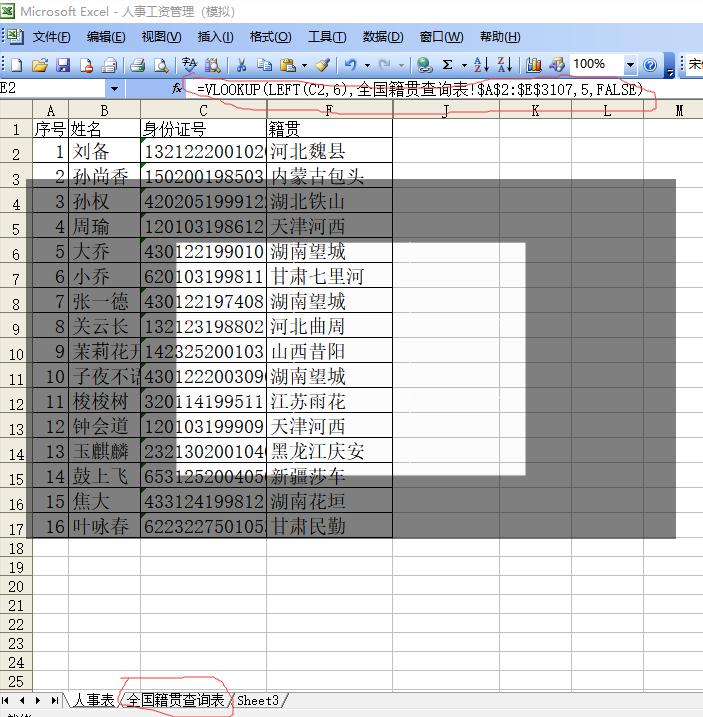Toggle the Drawing toolbar icon
Screen dimensions: 703x717
pos(557,65)
